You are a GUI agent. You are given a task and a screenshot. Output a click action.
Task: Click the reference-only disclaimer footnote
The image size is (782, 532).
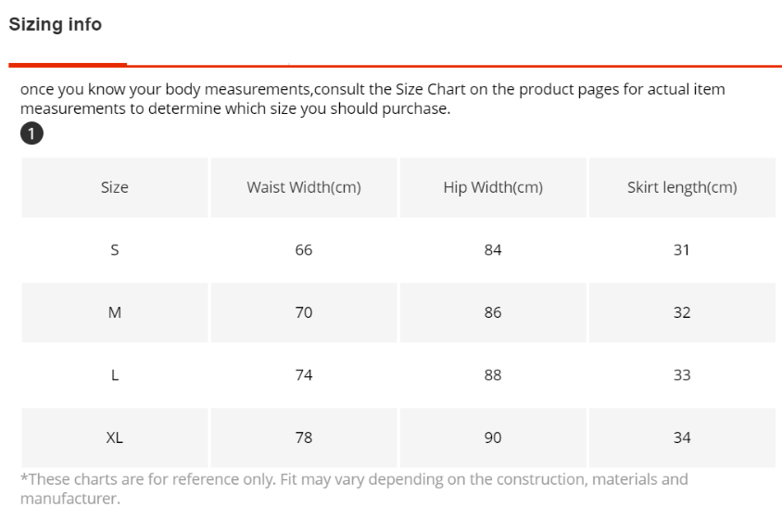[354, 488]
